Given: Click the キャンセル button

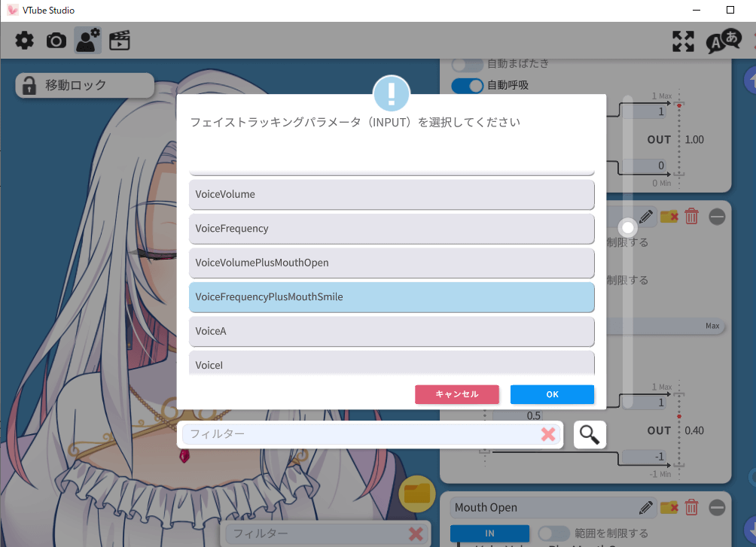Looking at the screenshot, I should pyautogui.click(x=457, y=394).
